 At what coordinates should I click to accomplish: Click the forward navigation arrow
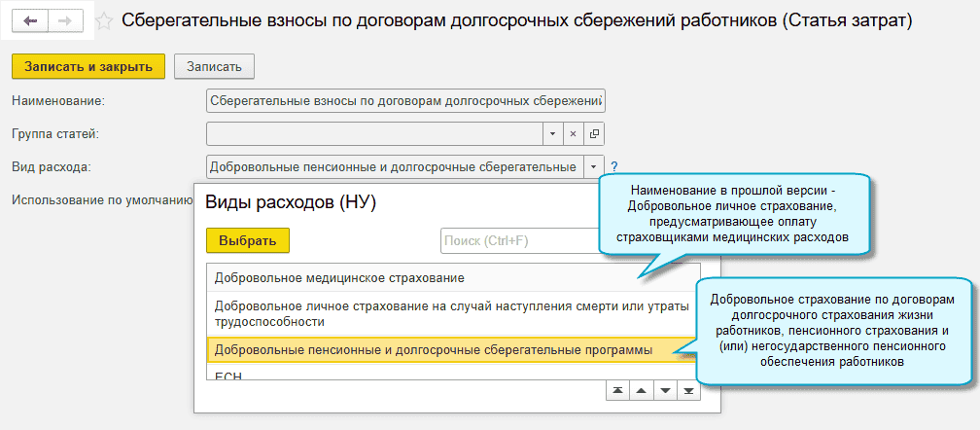(x=66, y=20)
